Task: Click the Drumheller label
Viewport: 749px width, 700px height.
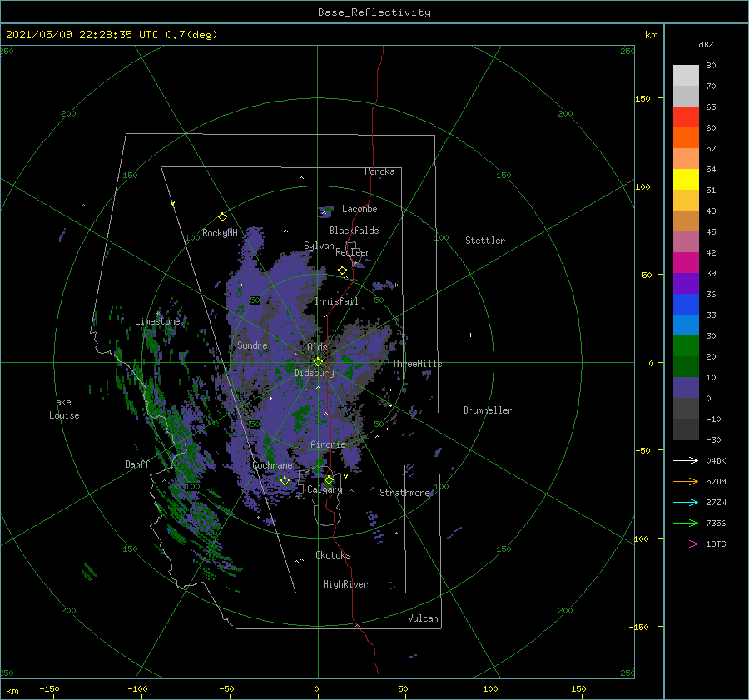Action: point(488,410)
